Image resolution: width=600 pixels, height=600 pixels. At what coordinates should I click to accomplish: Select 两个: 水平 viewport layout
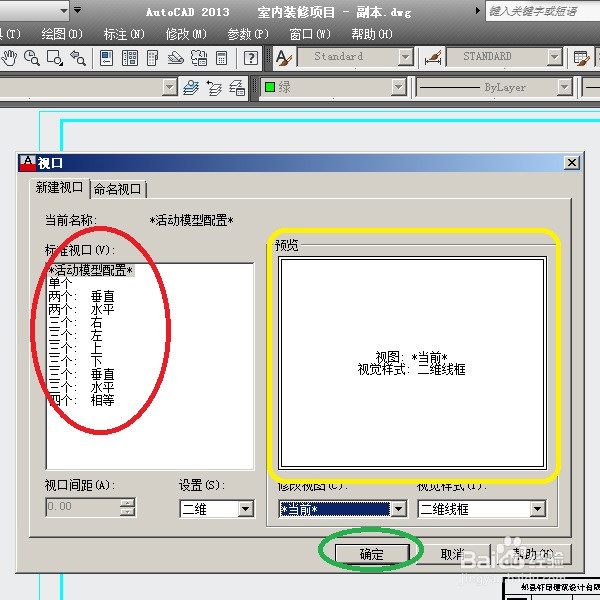[82, 309]
